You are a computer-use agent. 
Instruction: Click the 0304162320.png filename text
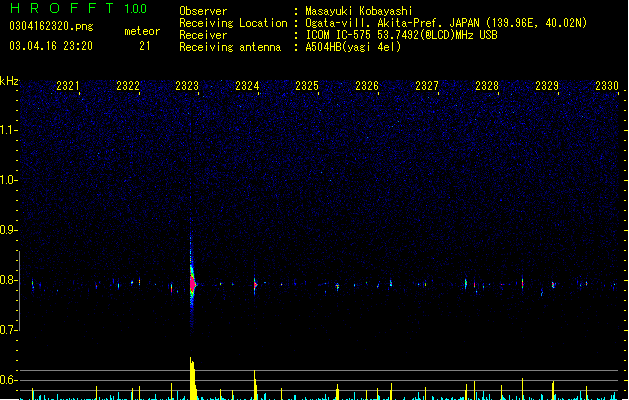[51, 26]
